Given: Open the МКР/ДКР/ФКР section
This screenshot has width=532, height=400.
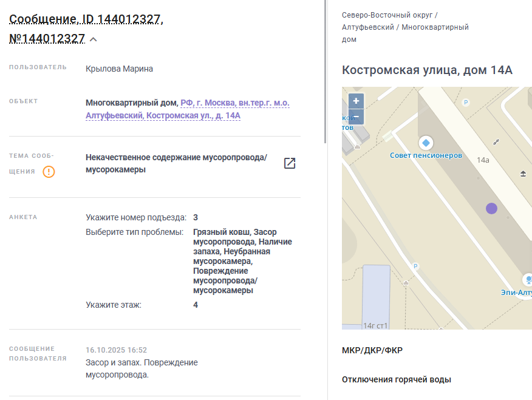Looking at the screenshot, I should click(x=372, y=350).
